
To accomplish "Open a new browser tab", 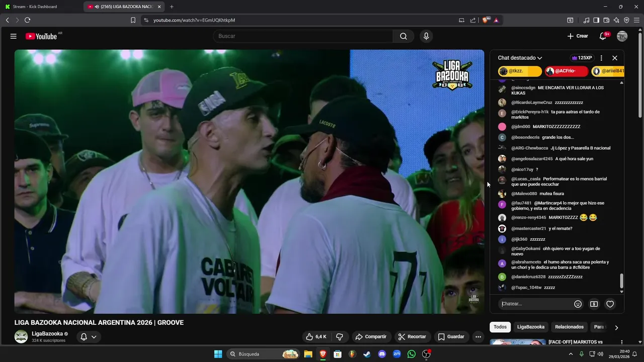I will [172, 7].
